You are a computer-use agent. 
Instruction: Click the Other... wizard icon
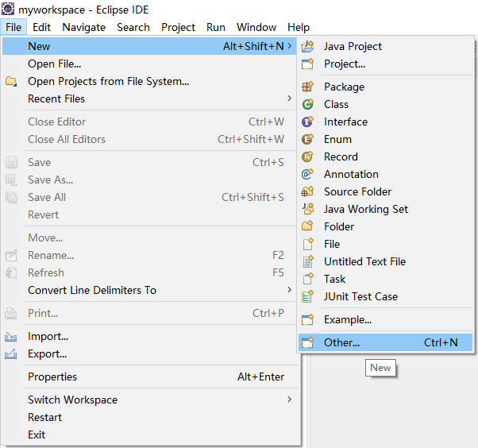(x=307, y=342)
